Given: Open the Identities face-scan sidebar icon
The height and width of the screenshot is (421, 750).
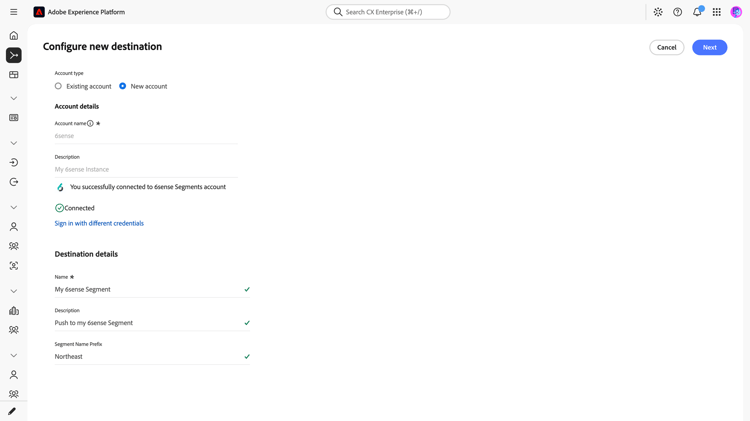Looking at the screenshot, I should (13, 266).
